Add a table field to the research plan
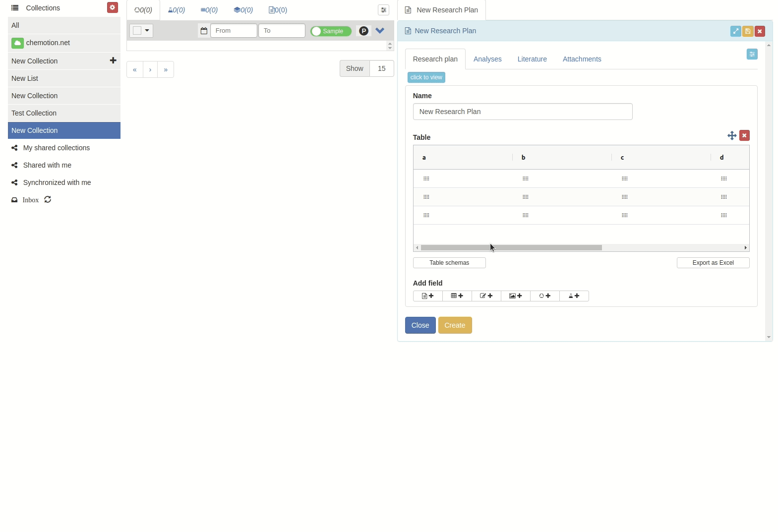 click(457, 296)
